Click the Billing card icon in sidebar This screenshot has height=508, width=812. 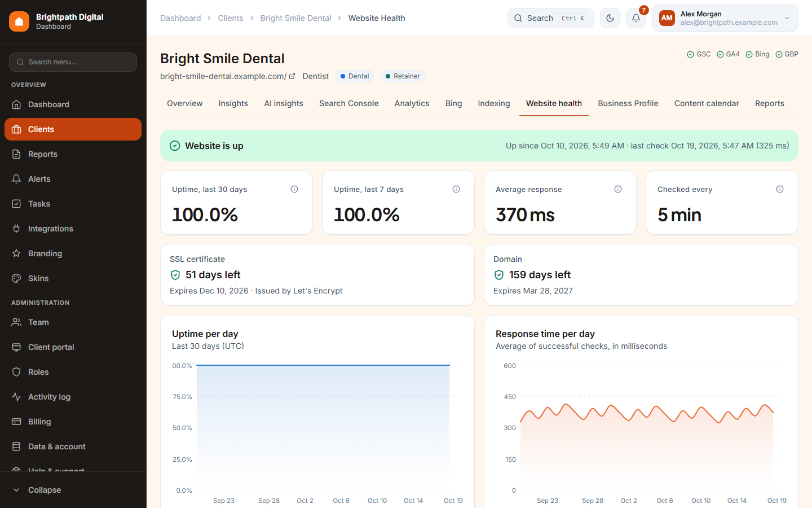(x=16, y=422)
